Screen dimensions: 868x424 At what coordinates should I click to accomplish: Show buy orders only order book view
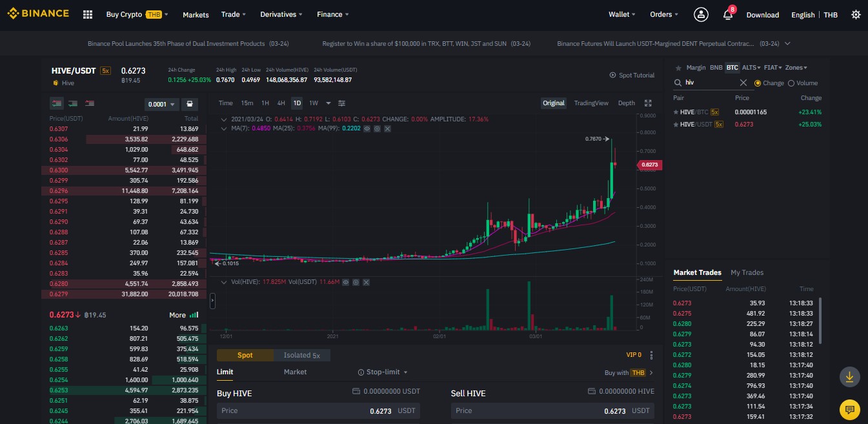point(73,103)
